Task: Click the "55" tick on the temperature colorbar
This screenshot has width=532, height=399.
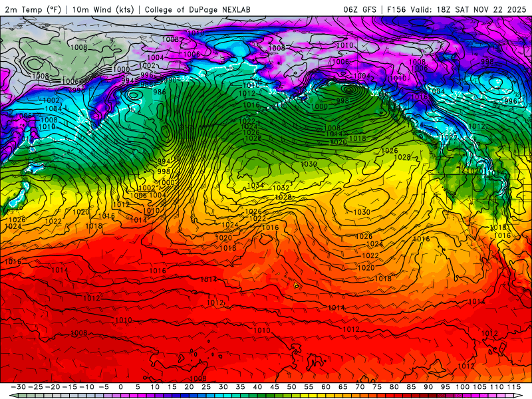Action: point(309,387)
